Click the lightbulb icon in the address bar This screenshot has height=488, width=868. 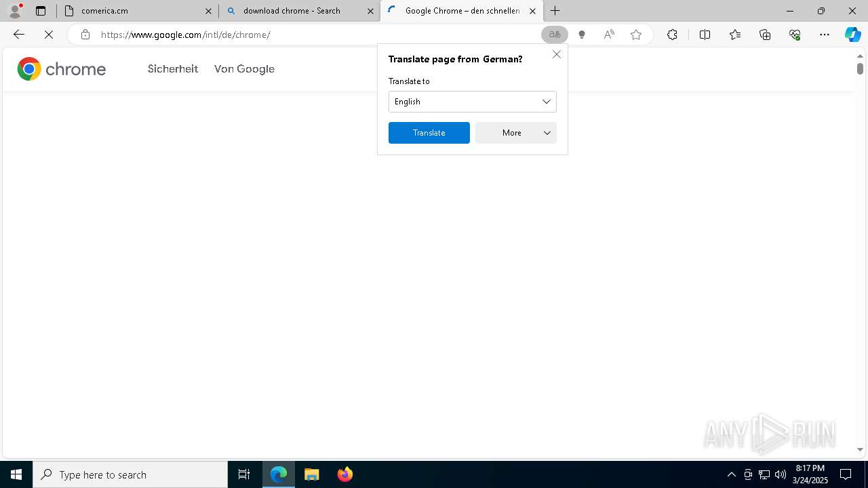(582, 35)
